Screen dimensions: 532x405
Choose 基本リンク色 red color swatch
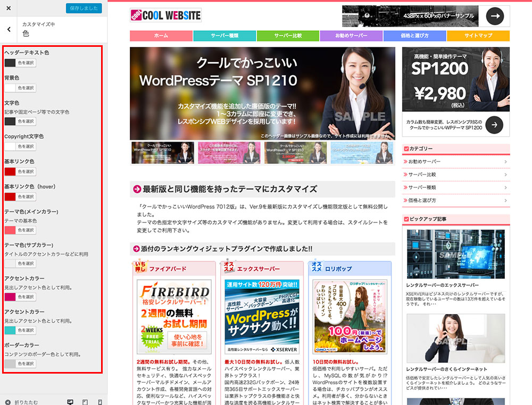pos(10,171)
